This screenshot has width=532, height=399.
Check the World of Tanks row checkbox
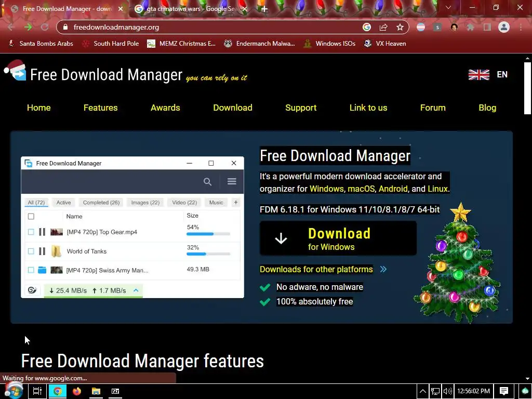click(x=31, y=251)
